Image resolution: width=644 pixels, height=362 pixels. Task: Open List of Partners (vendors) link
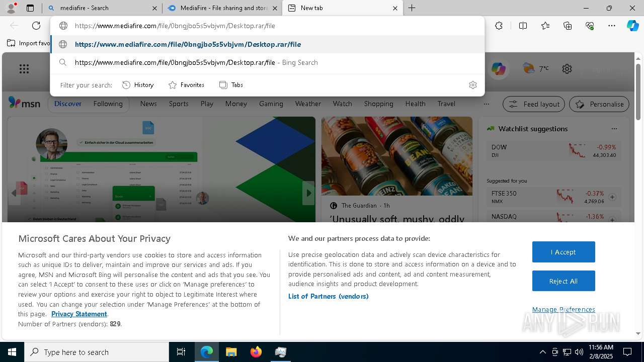329,296
